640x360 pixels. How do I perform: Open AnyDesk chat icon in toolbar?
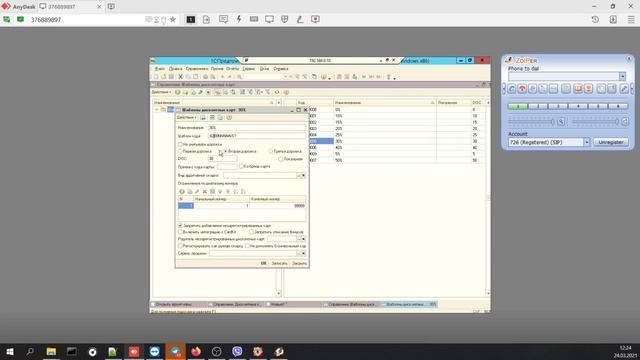(x=223, y=19)
